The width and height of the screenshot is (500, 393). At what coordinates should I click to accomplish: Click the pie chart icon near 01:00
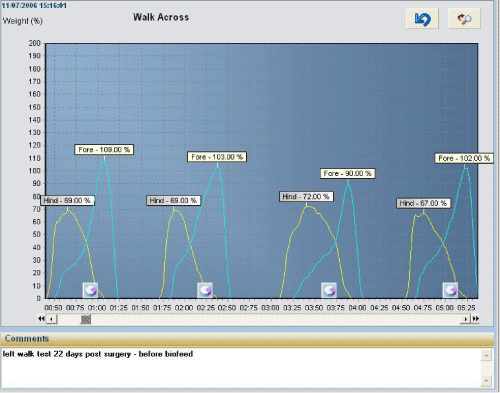pyautogui.click(x=90, y=290)
